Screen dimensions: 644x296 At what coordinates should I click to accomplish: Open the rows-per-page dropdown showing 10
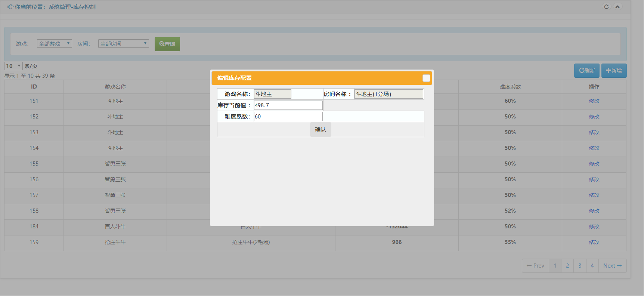pos(13,66)
